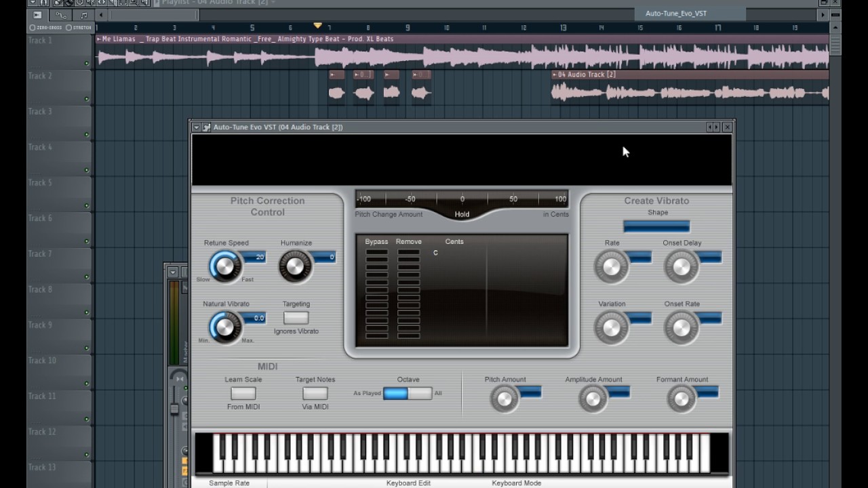868x488 pixels.
Task: Click the Sample Rate label at bottom
Action: 229,483
